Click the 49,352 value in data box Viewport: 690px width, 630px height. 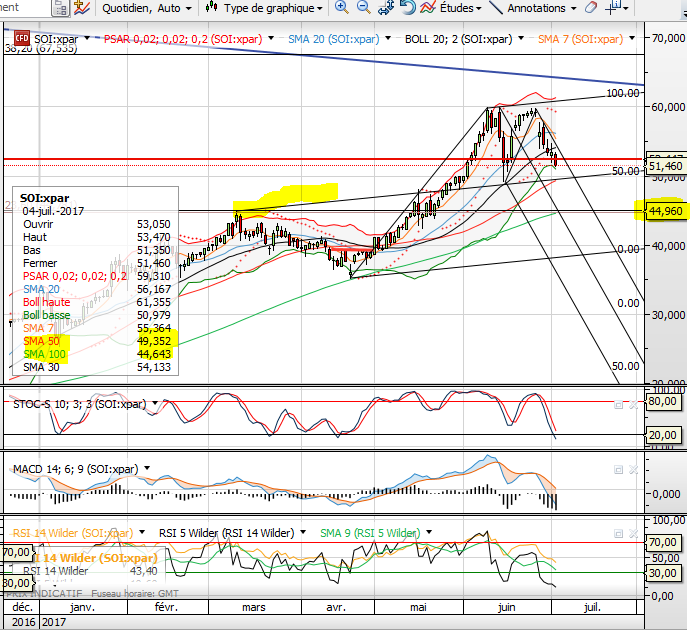coord(154,341)
